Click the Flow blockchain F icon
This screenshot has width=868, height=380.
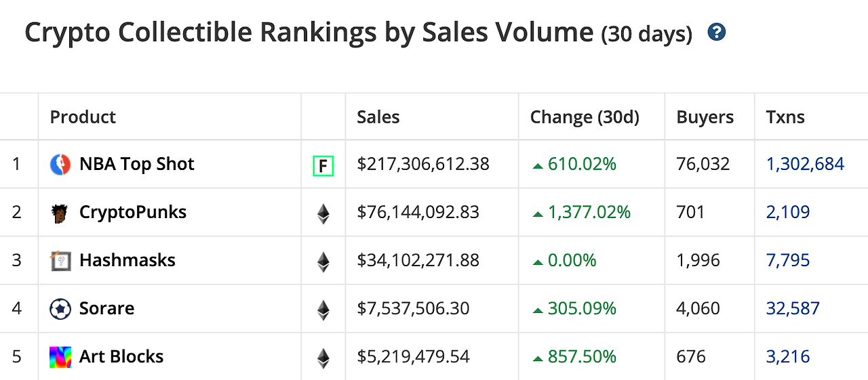tap(323, 165)
